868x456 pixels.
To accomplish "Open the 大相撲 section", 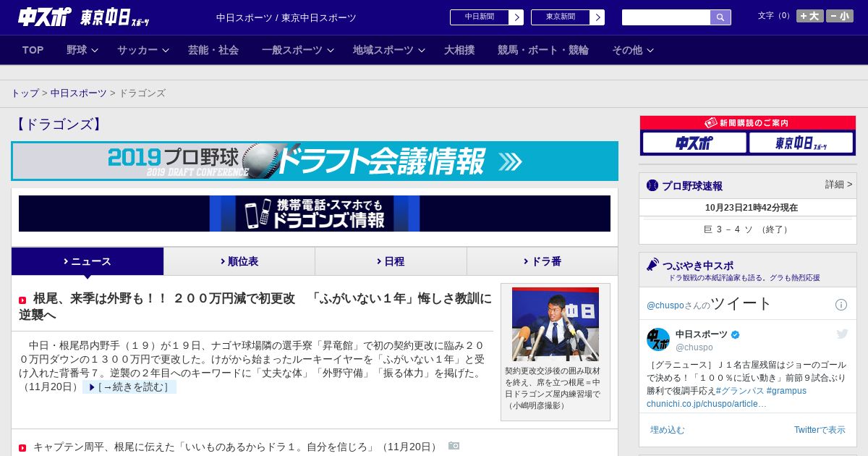I will [459, 50].
